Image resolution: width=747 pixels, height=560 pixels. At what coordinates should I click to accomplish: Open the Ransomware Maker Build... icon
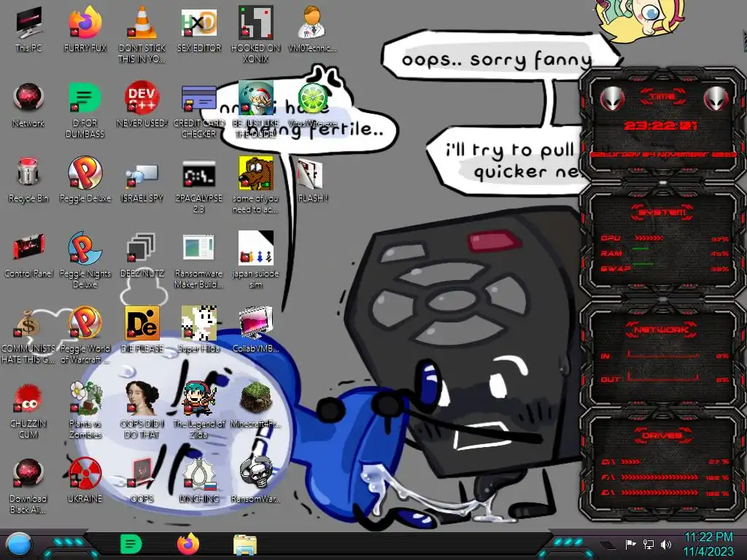(199, 260)
